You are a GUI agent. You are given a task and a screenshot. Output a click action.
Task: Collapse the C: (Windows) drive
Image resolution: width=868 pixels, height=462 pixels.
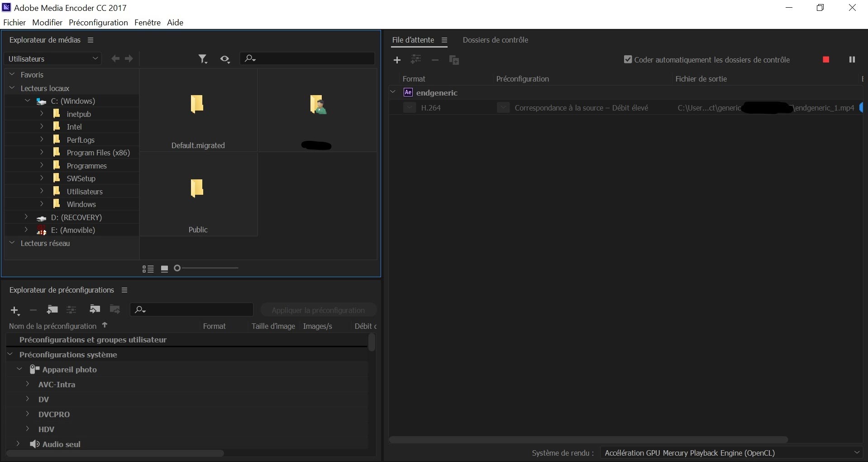(28, 101)
